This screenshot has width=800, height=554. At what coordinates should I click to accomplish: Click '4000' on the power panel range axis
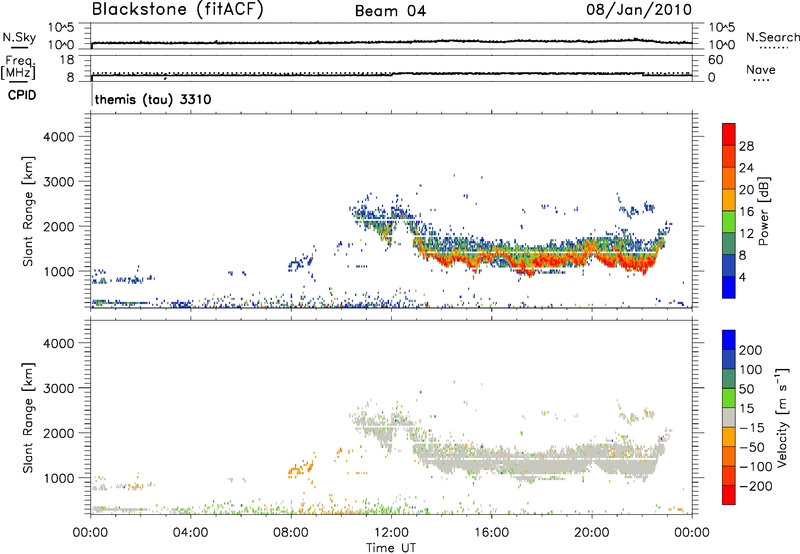pyautogui.click(x=58, y=137)
